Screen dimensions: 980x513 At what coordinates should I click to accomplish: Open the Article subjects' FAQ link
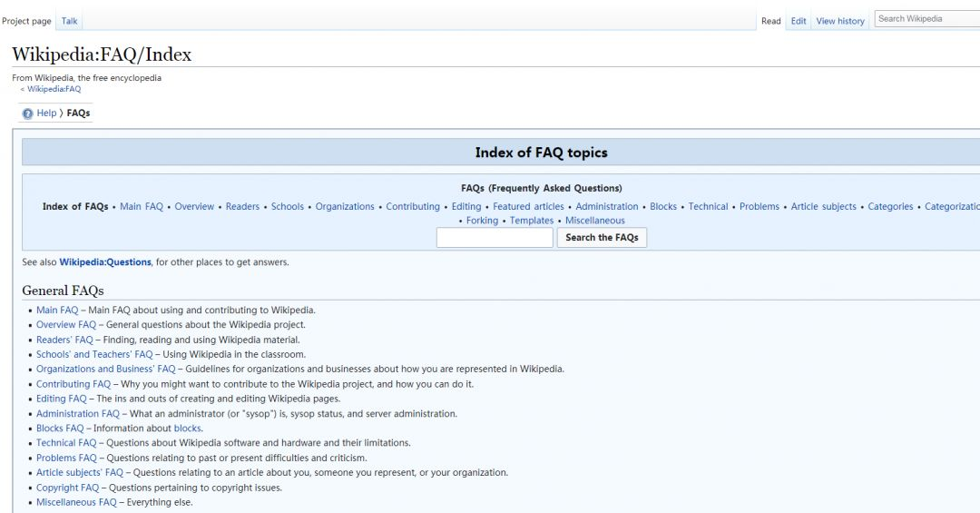point(80,472)
